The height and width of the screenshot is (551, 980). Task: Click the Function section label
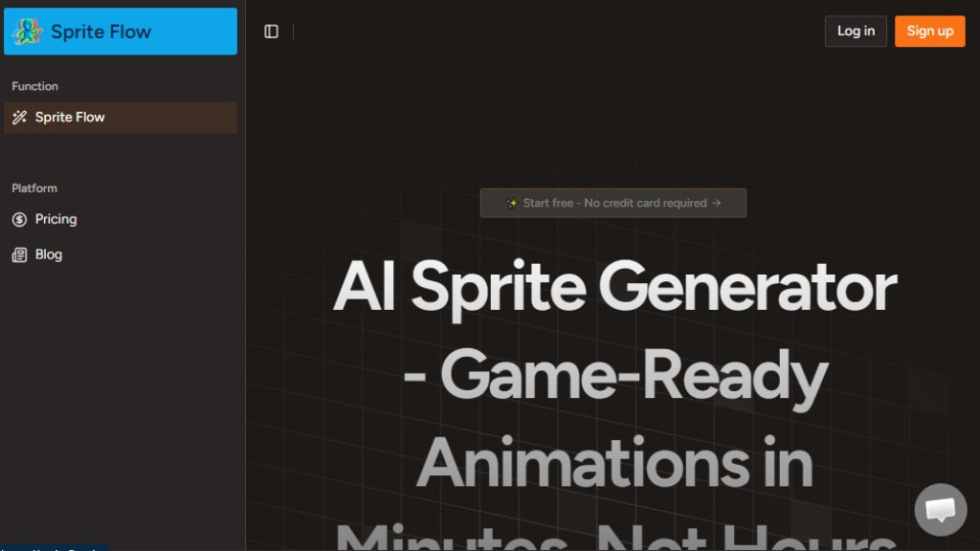tap(35, 86)
